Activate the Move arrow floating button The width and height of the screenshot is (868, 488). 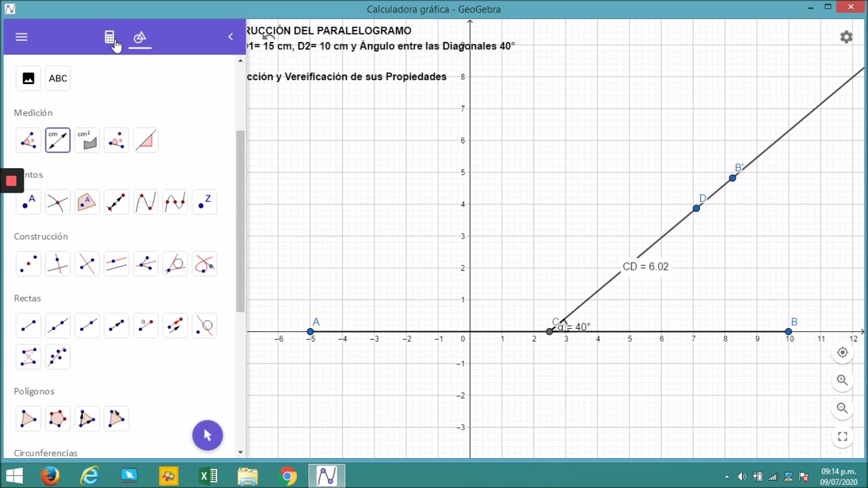coord(208,435)
